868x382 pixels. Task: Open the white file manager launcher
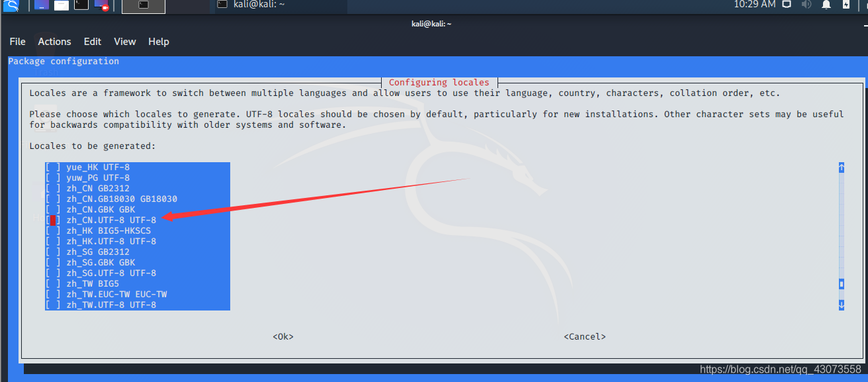[x=61, y=5]
